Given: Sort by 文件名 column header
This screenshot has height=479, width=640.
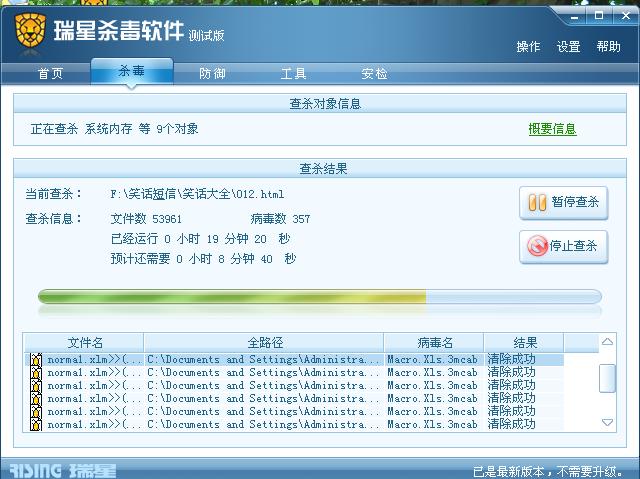Looking at the screenshot, I should point(84,342).
